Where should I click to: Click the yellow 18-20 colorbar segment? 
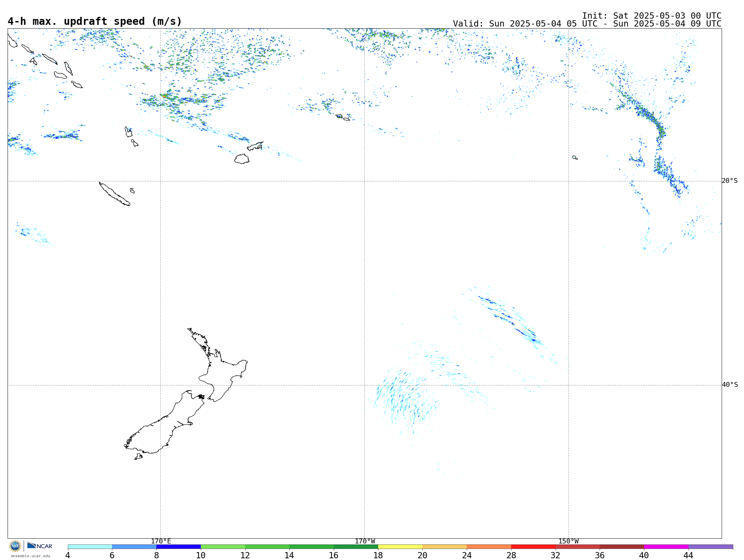400,547
